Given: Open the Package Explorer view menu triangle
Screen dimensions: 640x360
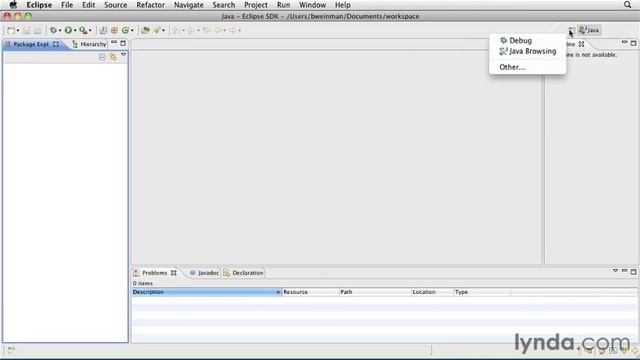Looking at the screenshot, I should (x=123, y=55).
